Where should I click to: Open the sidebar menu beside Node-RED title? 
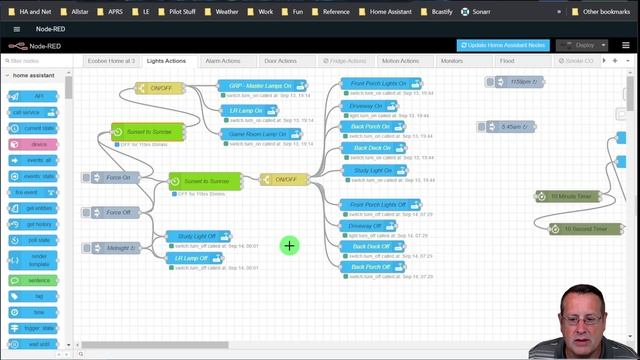[17, 29]
